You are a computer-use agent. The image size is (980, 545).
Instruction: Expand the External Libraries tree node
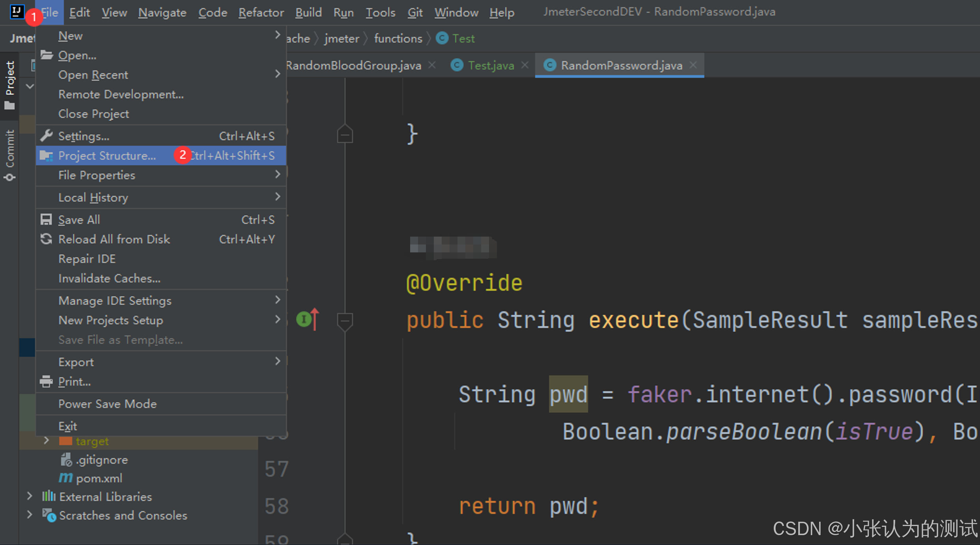pyautogui.click(x=30, y=496)
